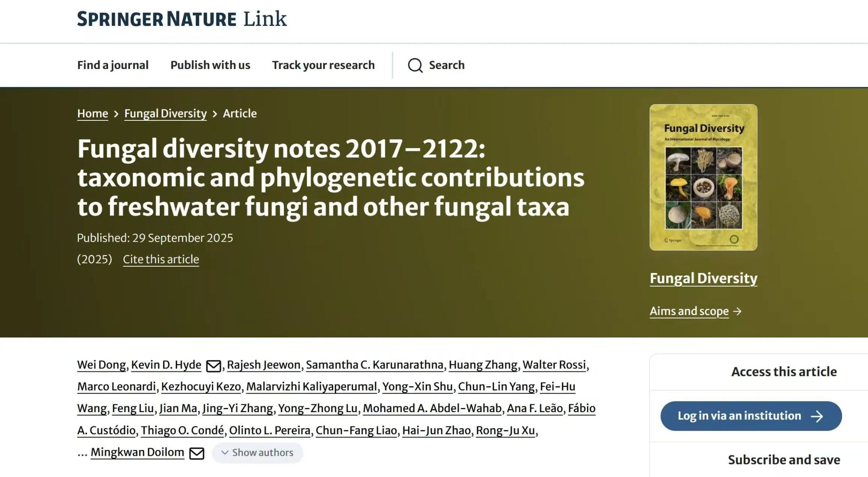
Task: Open the Track your research menu
Action: coord(323,65)
